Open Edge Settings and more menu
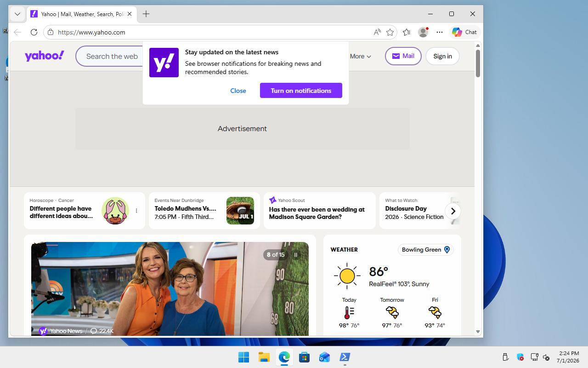588x368 pixels. pos(440,32)
